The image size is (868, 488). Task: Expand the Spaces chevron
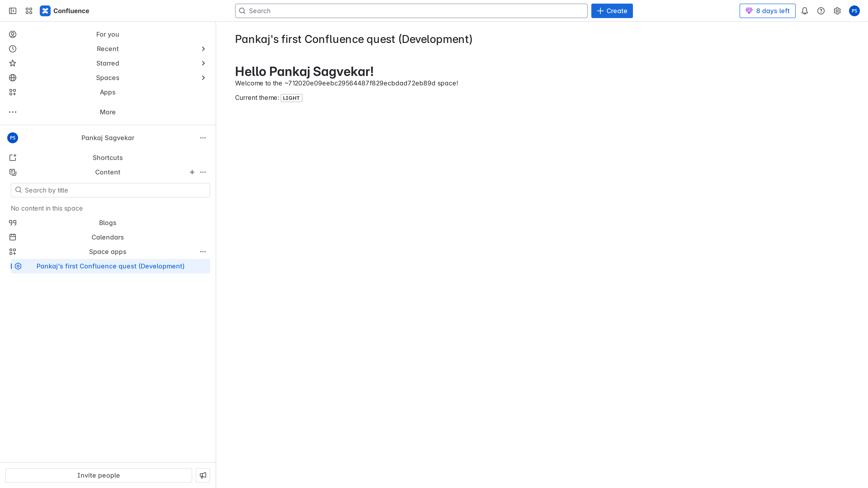203,78
